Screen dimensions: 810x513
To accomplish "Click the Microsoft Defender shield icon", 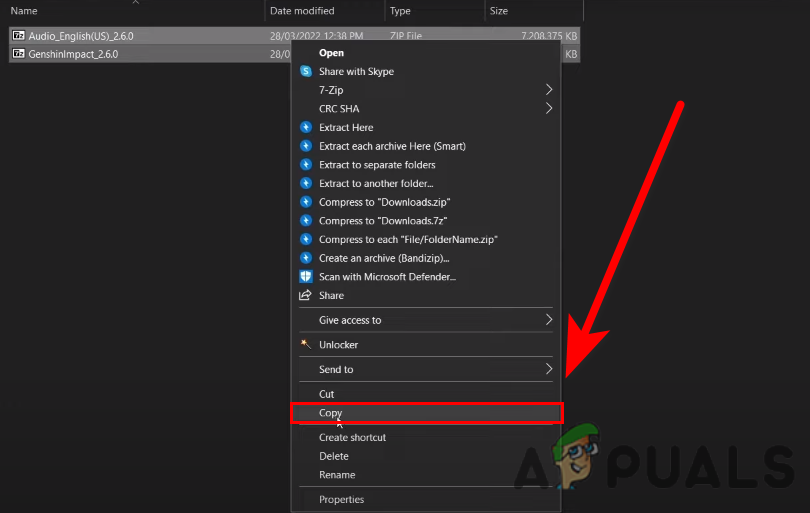I will (x=306, y=276).
